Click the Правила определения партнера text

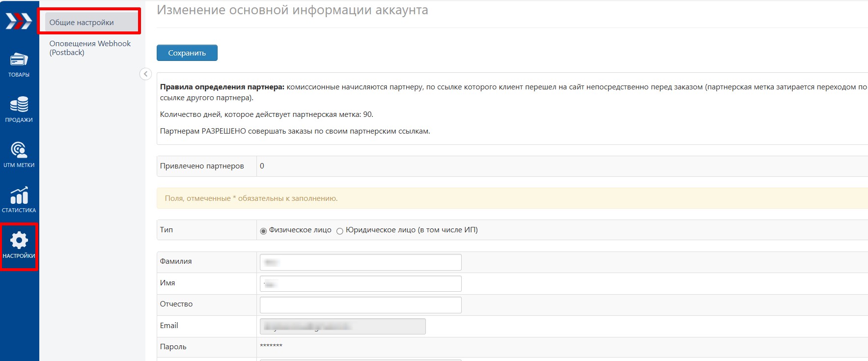point(222,87)
